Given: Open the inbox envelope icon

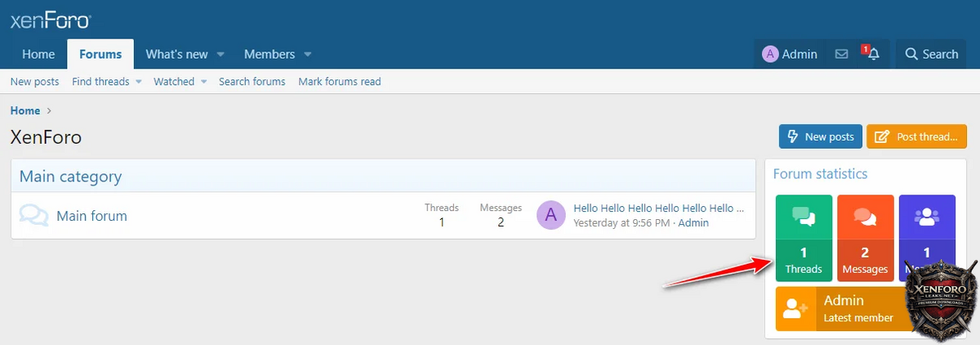Looking at the screenshot, I should (x=841, y=54).
